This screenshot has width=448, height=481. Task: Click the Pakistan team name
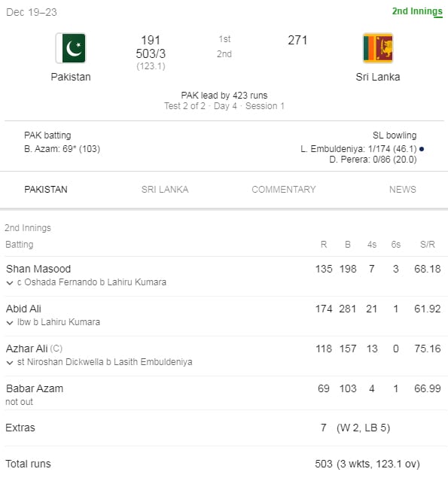(x=71, y=77)
